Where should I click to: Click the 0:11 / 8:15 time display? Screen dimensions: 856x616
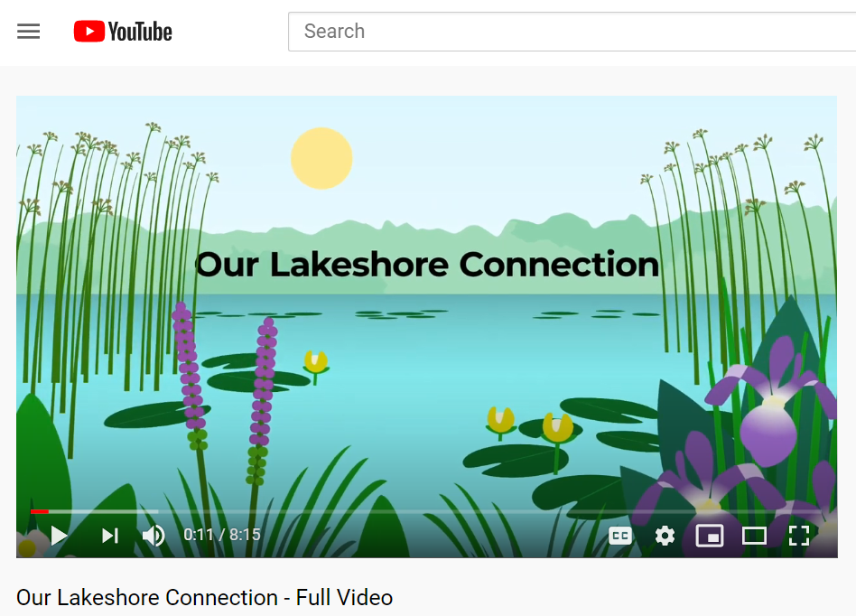click(222, 535)
